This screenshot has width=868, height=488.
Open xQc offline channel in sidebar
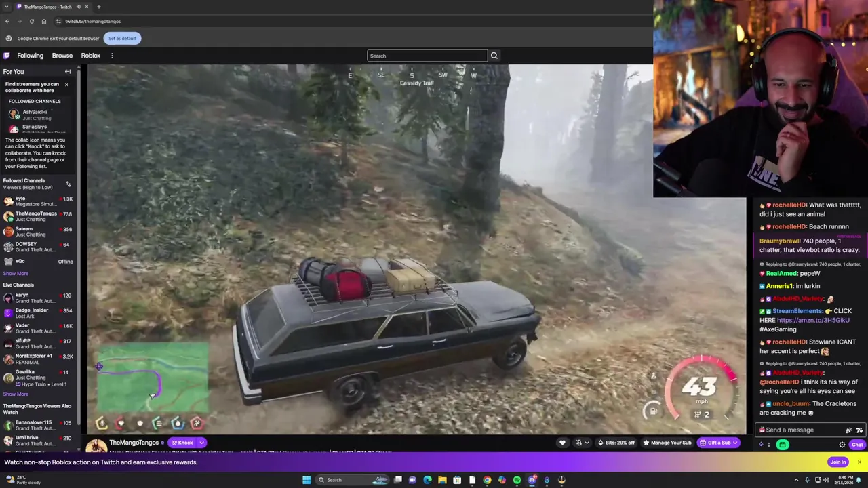37,262
